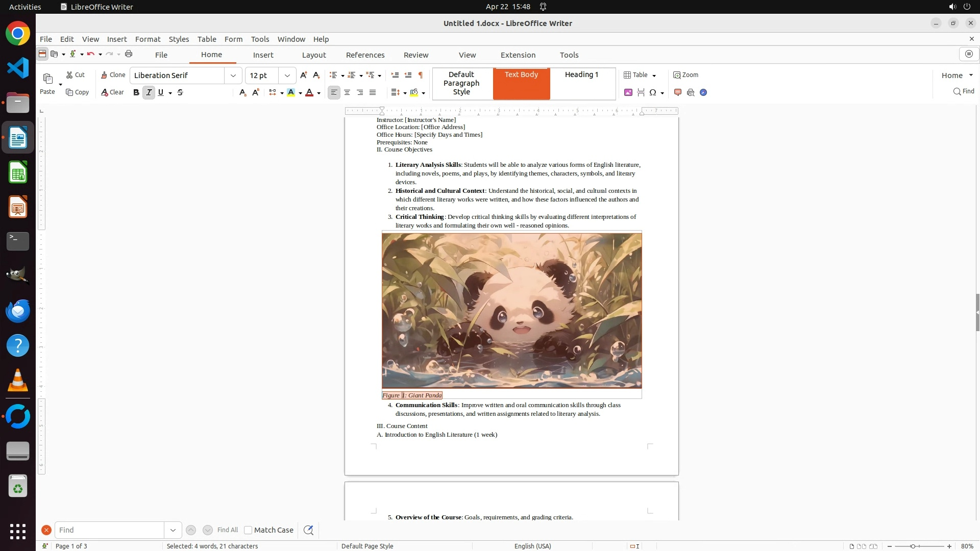The width and height of the screenshot is (980, 551).
Task: Click the Find All button
Action: 228,530
